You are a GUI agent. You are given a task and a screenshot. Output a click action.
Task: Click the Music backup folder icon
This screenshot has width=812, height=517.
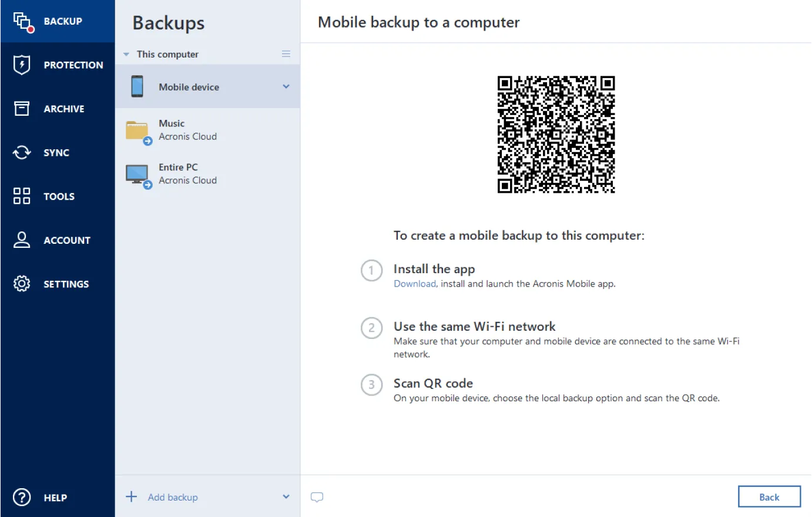139,132
